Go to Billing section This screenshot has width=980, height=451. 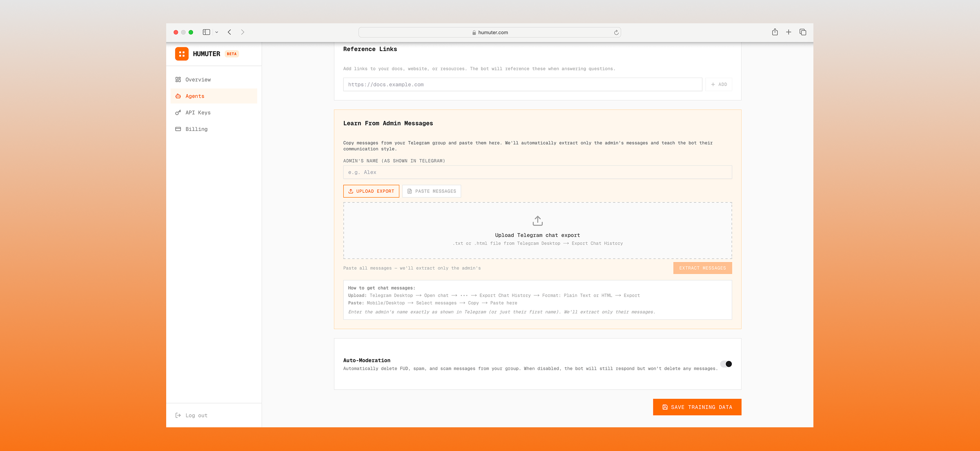click(196, 129)
